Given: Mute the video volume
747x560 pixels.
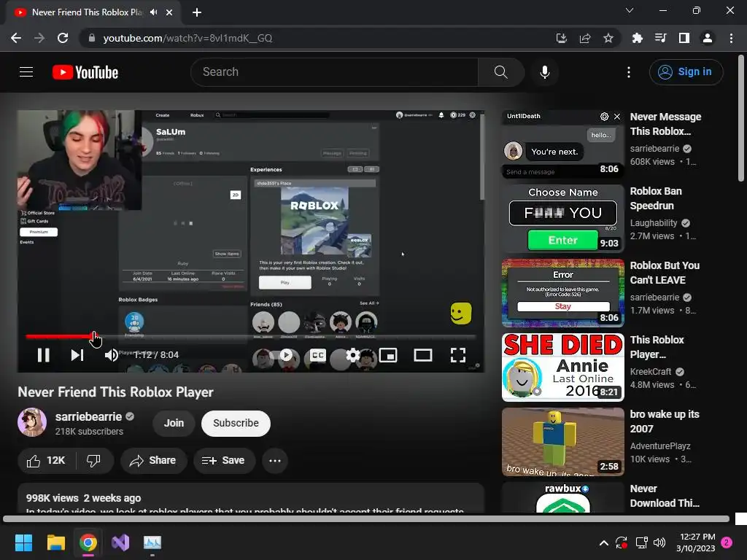Looking at the screenshot, I should pos(111,355).
